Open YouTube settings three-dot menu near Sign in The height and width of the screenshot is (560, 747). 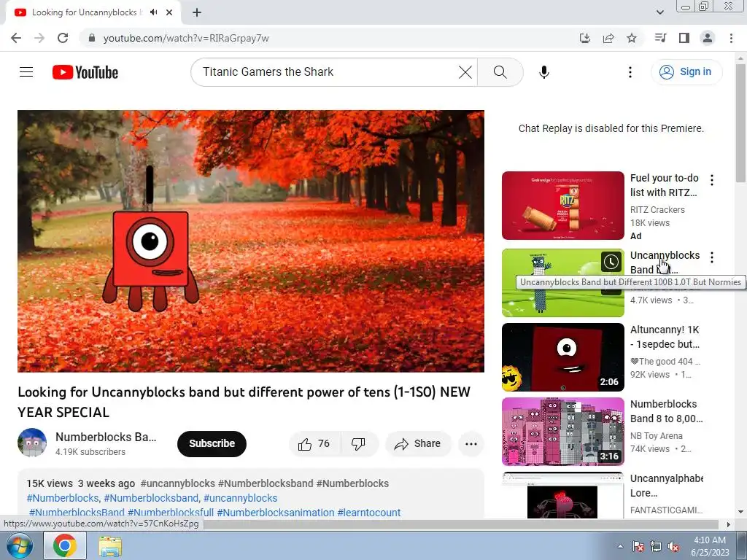click(x=630, y=72)
